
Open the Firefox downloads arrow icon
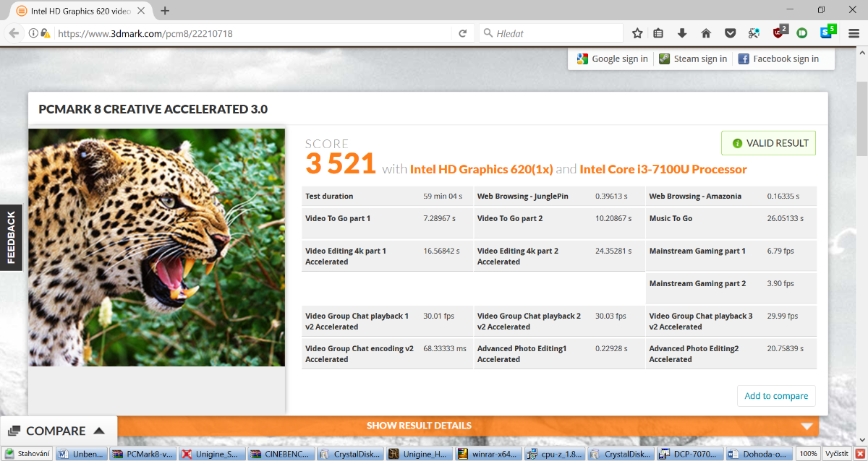point(682,33)
